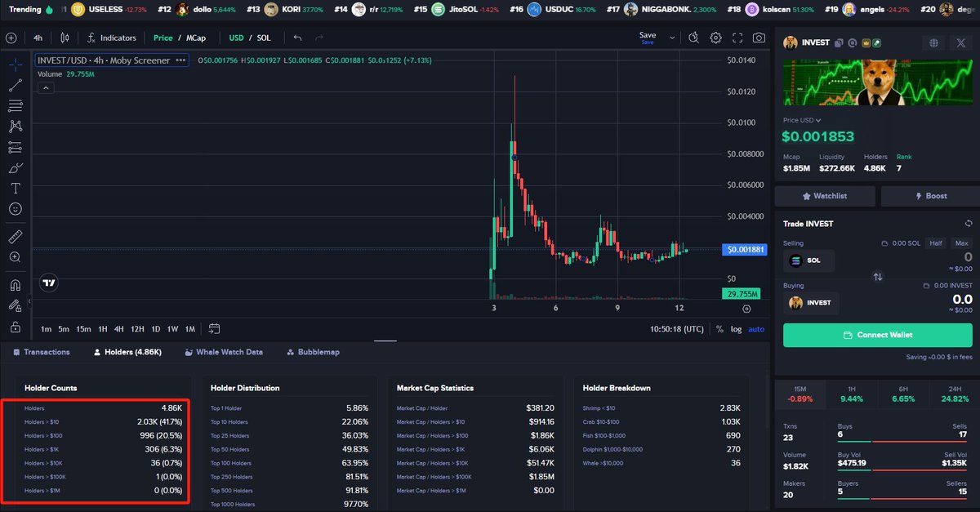Select the text annotation tool

pos(16,189)
